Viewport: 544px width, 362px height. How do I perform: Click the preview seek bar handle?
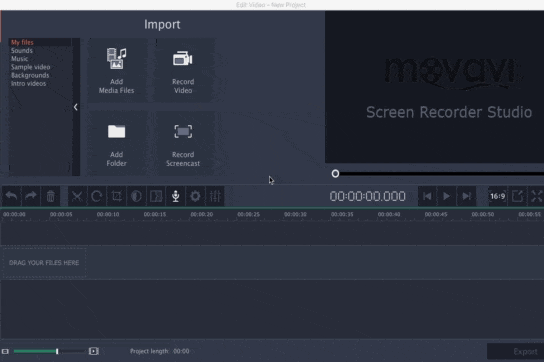(x=335, y=174)
